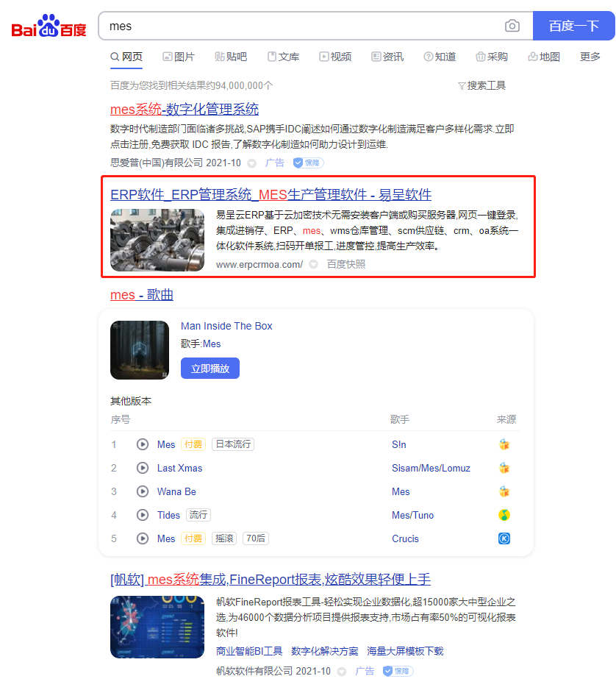Screen dimensions: 616x690
Task: Open camera image search icon
Action: click(x=512, y=26)
